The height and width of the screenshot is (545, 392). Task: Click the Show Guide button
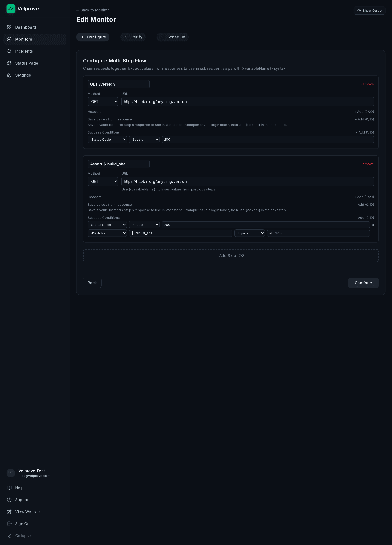pyautogui.click(x=369, y=11)
